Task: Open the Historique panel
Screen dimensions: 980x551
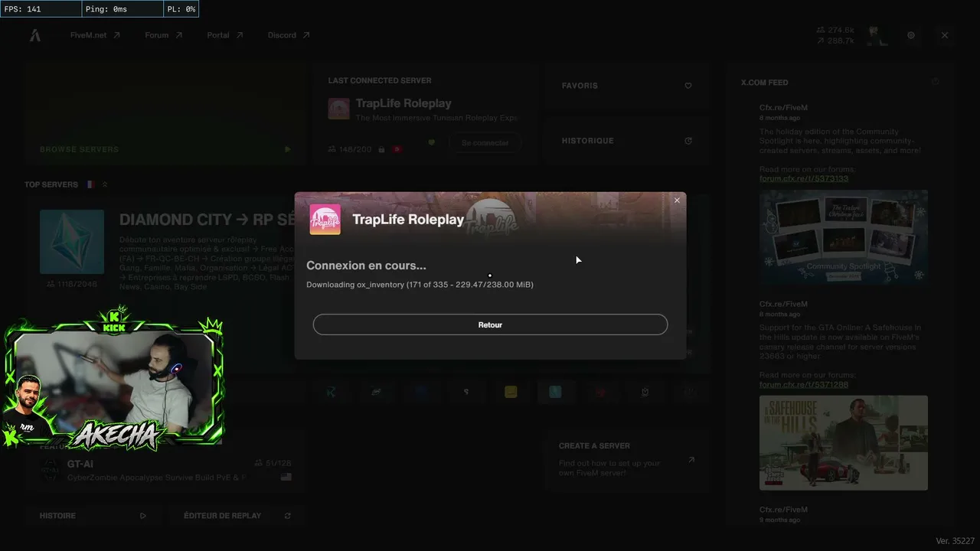Action: [626, 141]
